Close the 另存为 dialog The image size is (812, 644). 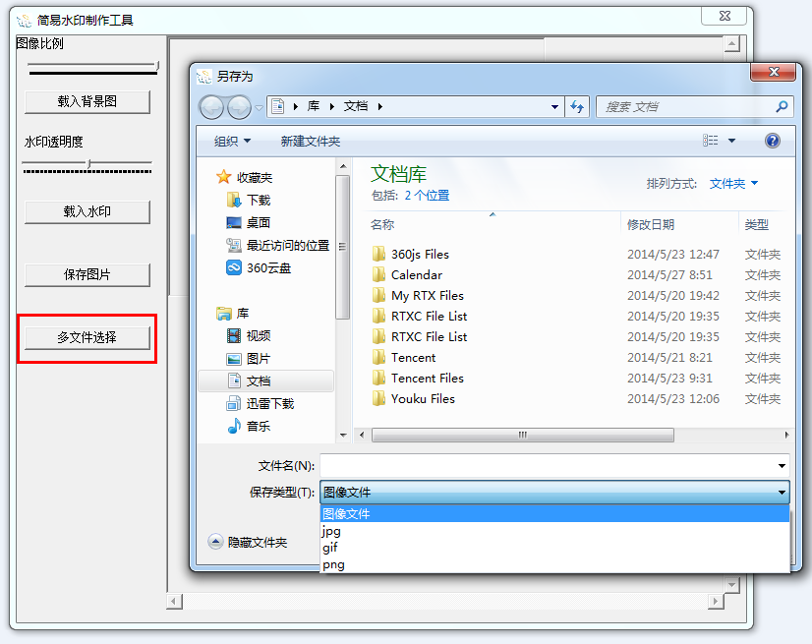773,72
